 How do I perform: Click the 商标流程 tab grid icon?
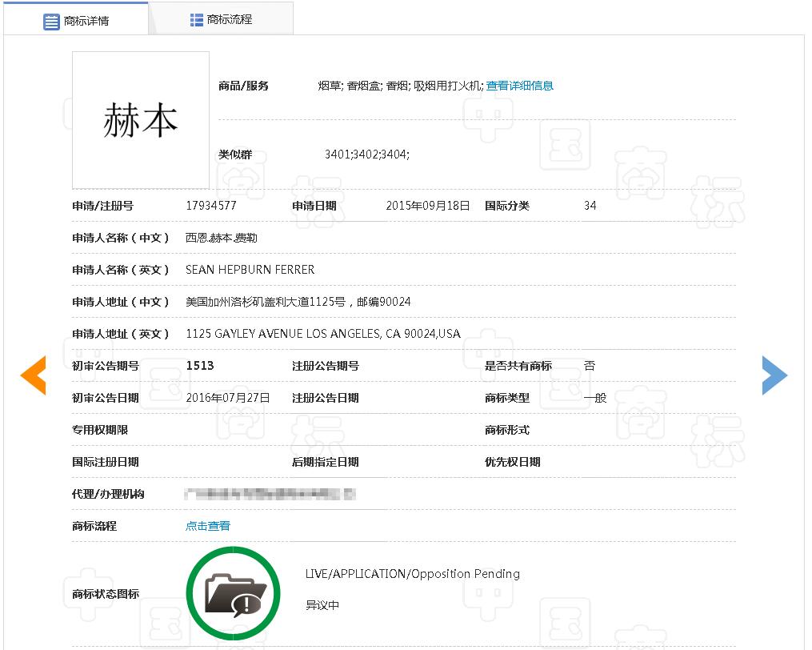[x=196, y=20]
